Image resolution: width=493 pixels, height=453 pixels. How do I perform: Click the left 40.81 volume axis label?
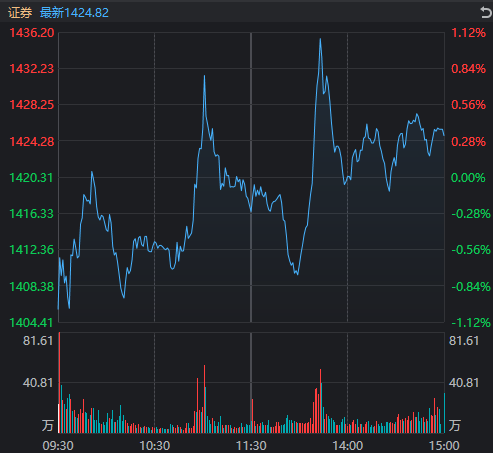(38, 383)
